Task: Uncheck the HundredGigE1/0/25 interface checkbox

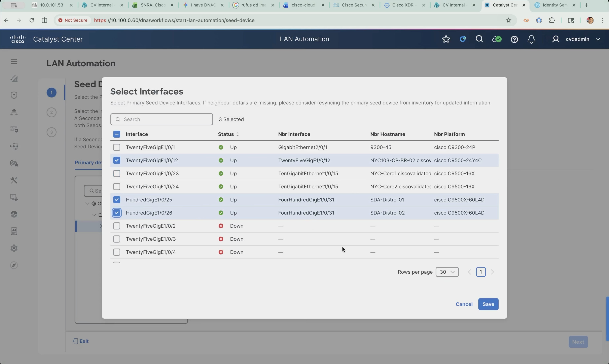Action: click(x=116, y=200)
